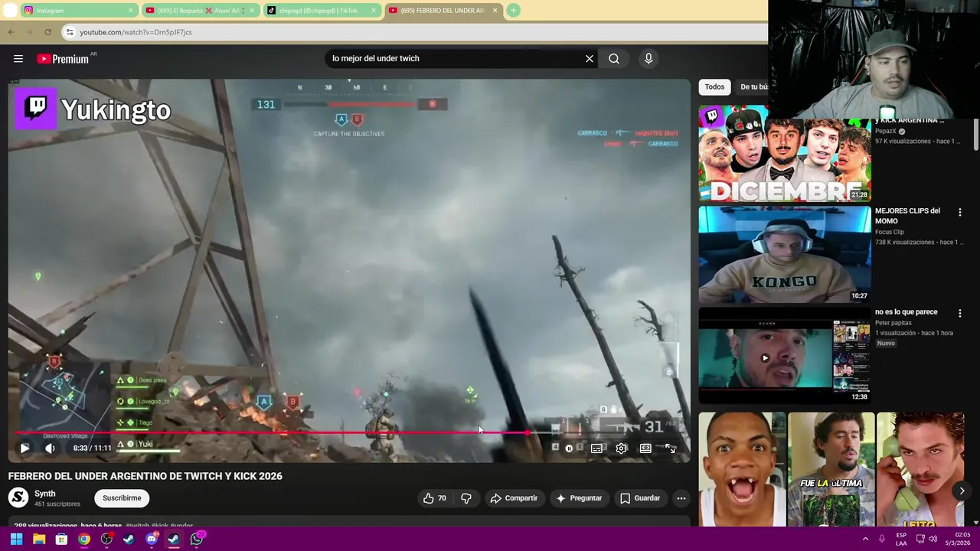Open Synth channel name link
Image resolution: width=980 pixels, height=551 pixels.
coord(45,494)
